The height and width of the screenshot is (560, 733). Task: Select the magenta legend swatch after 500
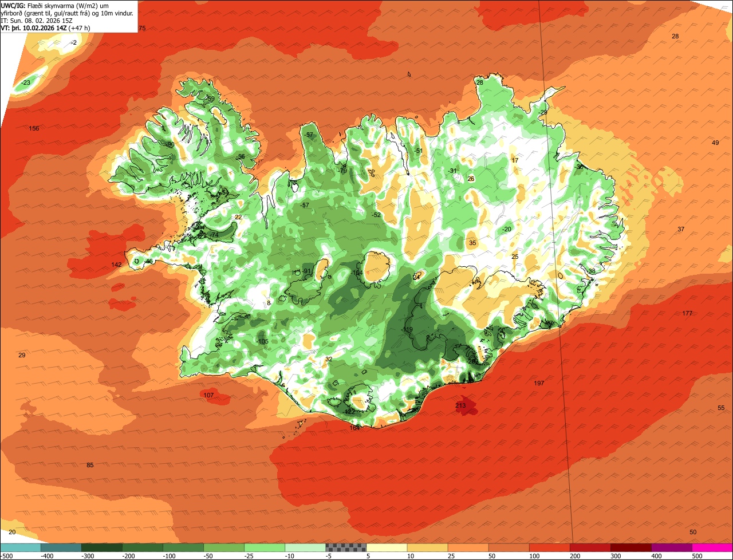point(712,547)
